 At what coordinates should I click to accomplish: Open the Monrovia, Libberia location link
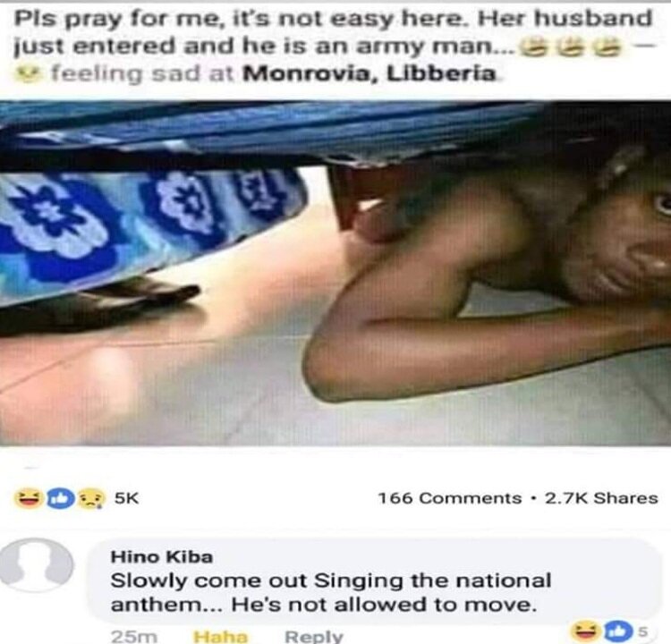pos(369,73)
